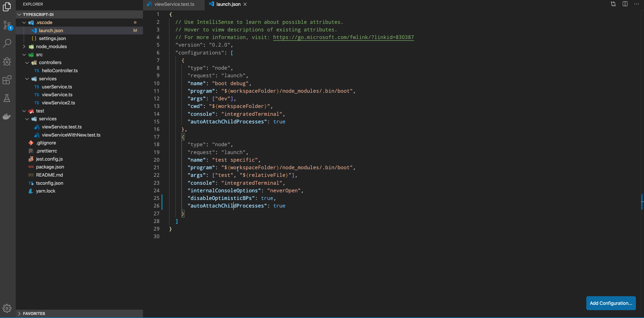Select the launch.json editor tab
Viewport: 644px width, 318px height.
point(228,4)
